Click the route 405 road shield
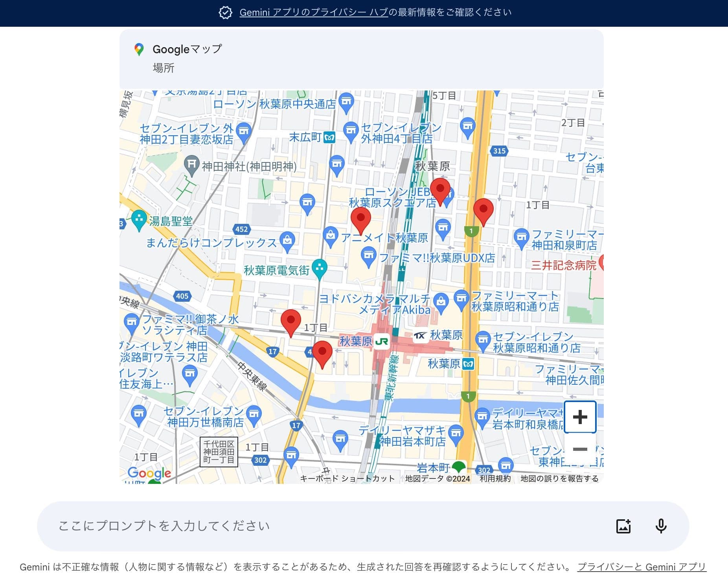The image size is (728, 583). 182,296
